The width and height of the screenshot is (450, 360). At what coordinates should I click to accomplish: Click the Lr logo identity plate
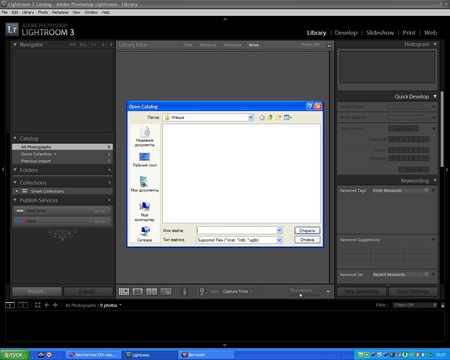(12, 30)
